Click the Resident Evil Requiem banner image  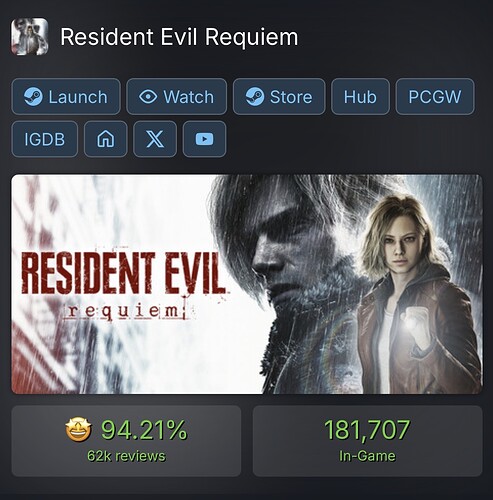tap(247, 284)
